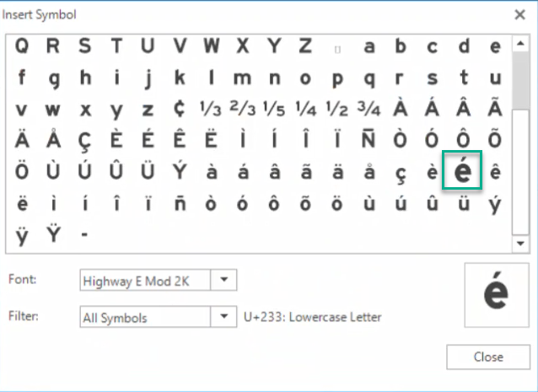Choose the lowercase ÿ symbol
The image size is (538, 392).
(21, 234)
